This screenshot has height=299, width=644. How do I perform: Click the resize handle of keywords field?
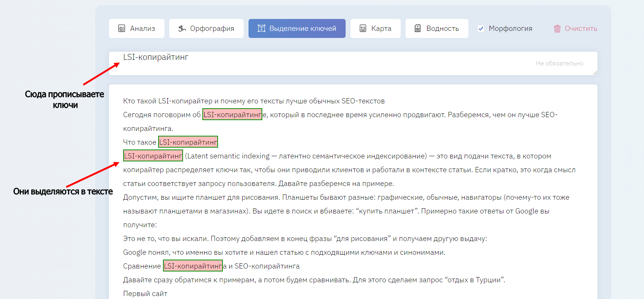click(x=595, y=73)
